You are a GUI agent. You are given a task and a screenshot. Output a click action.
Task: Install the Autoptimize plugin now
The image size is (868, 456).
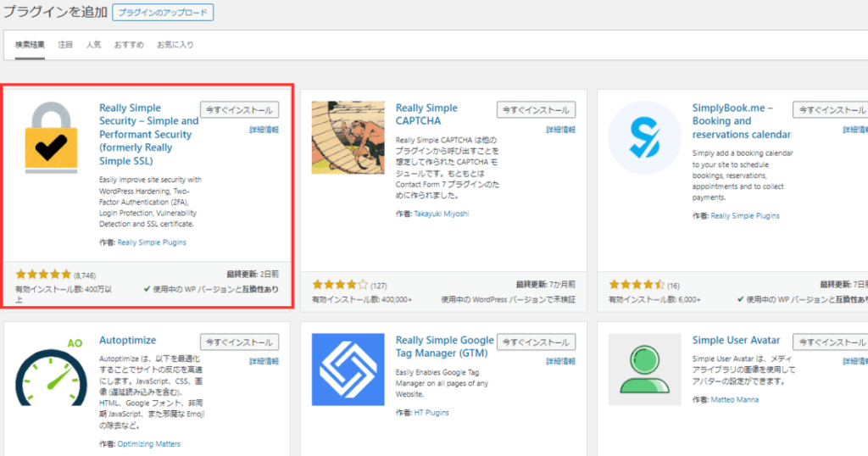[x=239, y=342]
